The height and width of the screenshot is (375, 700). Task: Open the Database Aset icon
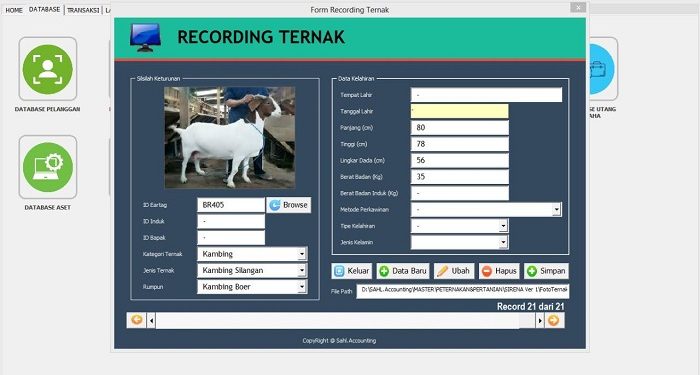click(48, 167)
